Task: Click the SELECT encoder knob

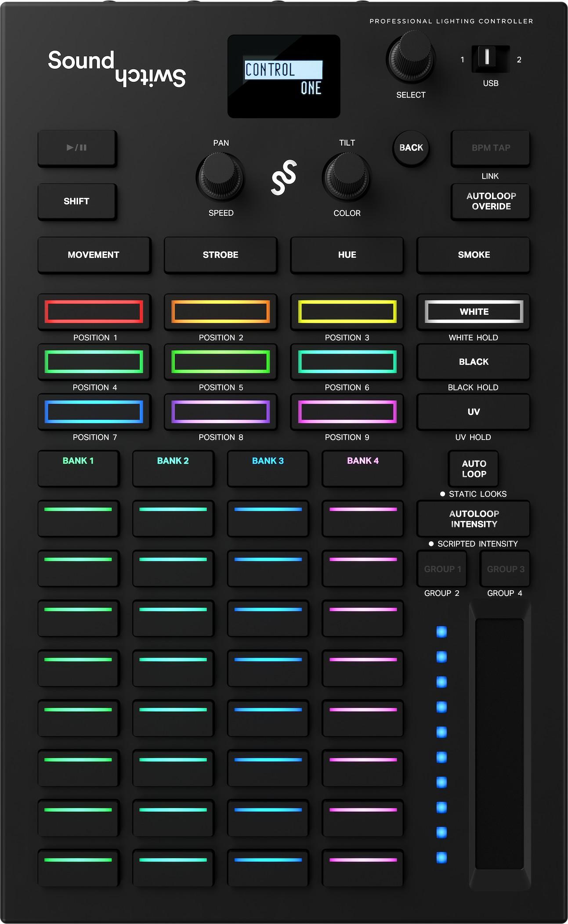Action: coord(411,58)
